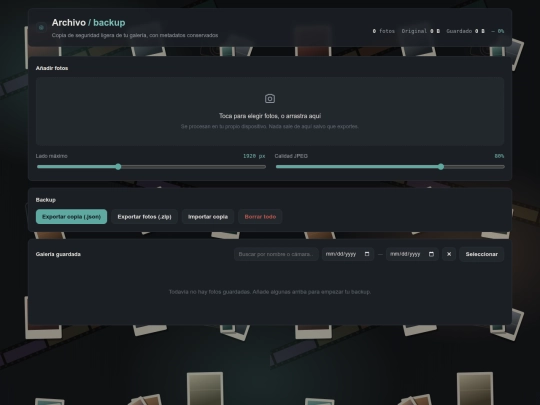This screenshot has width=540, height=405.
Task: Click the Archivo logo icon in header
Action: [41, 27]
